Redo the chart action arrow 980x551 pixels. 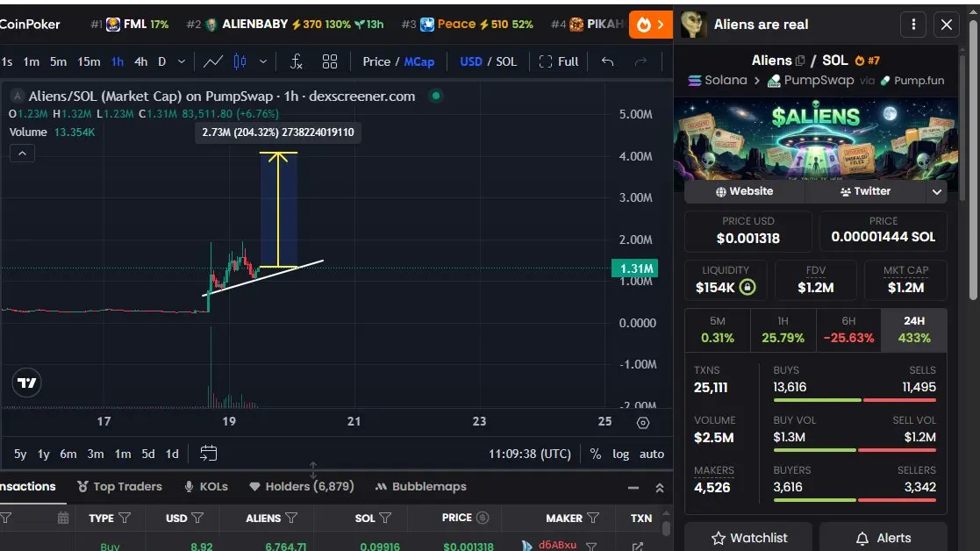[x=640, y=61]
